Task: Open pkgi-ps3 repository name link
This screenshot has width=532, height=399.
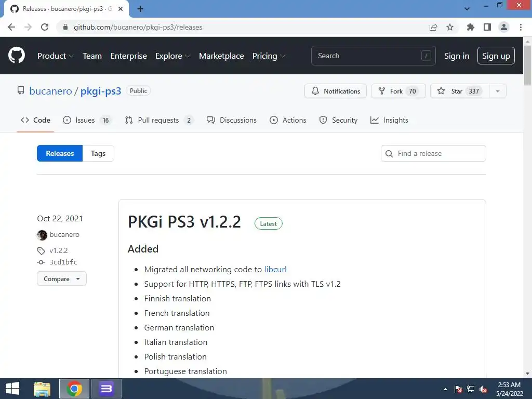Action: pyautogui.click(x=101, y=91)
